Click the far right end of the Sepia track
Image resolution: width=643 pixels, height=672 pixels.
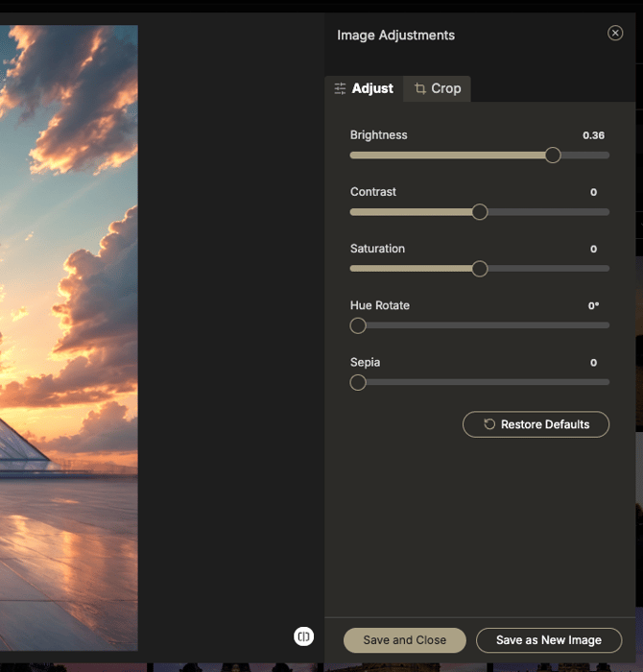coord(607,382)
